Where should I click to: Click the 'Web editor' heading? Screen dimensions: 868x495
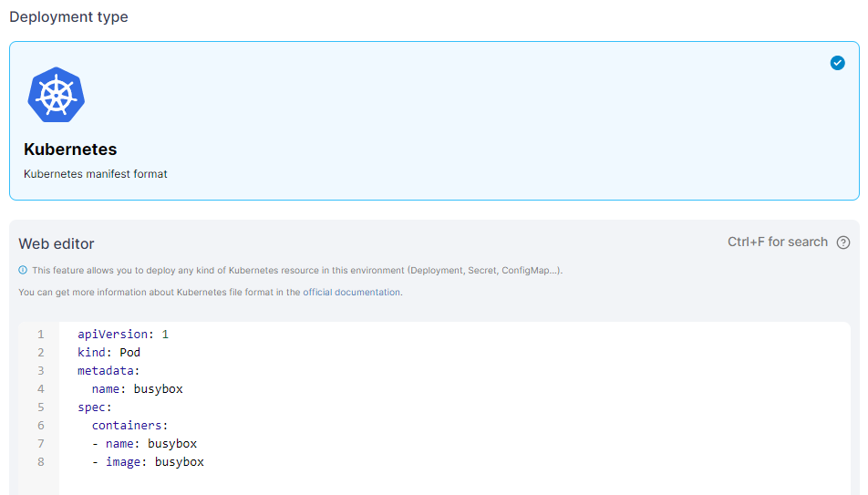pyautogui.click(x=57, y=243)
